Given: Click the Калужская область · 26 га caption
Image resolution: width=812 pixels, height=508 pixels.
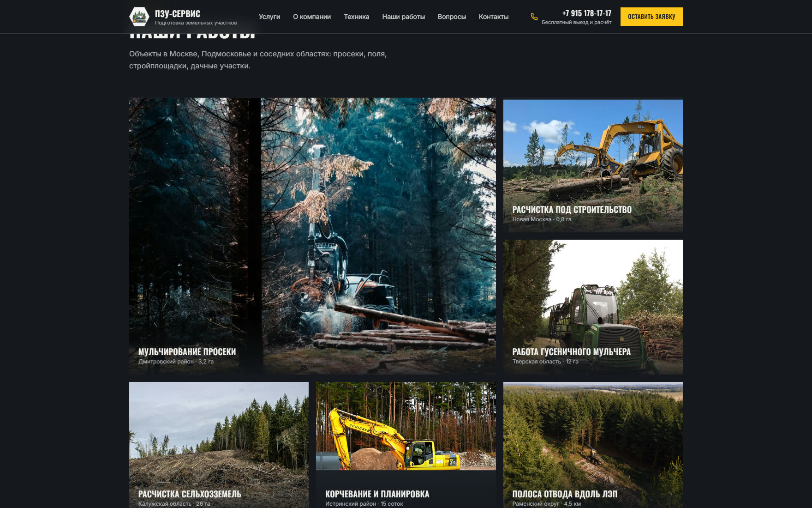Looking at the screenshot, I should point(174,504).
